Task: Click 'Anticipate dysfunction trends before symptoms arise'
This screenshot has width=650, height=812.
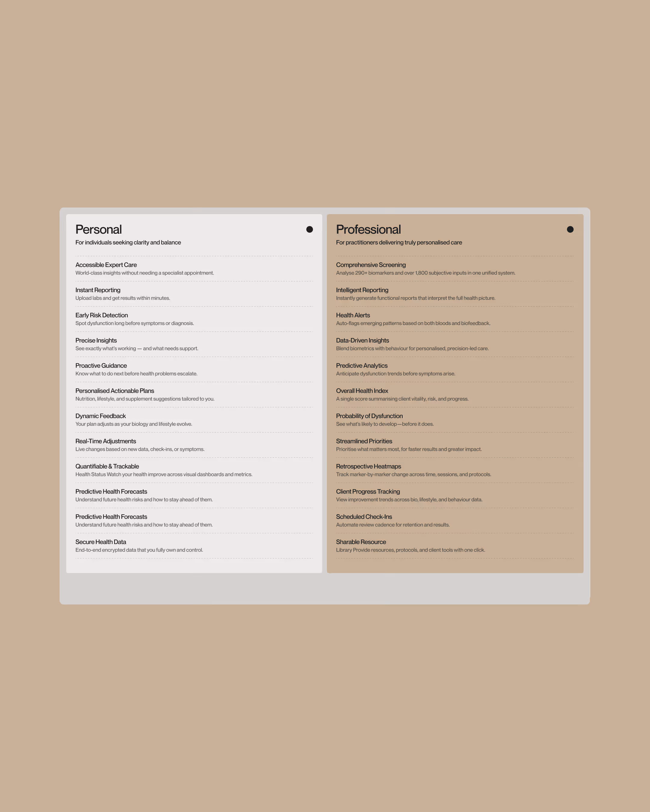Action: click(396, 374)
